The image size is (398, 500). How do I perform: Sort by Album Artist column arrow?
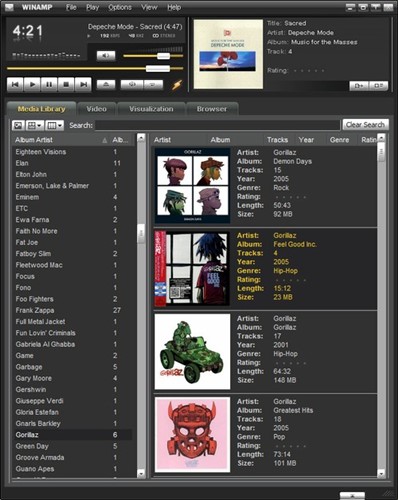[x=105, y=140]
